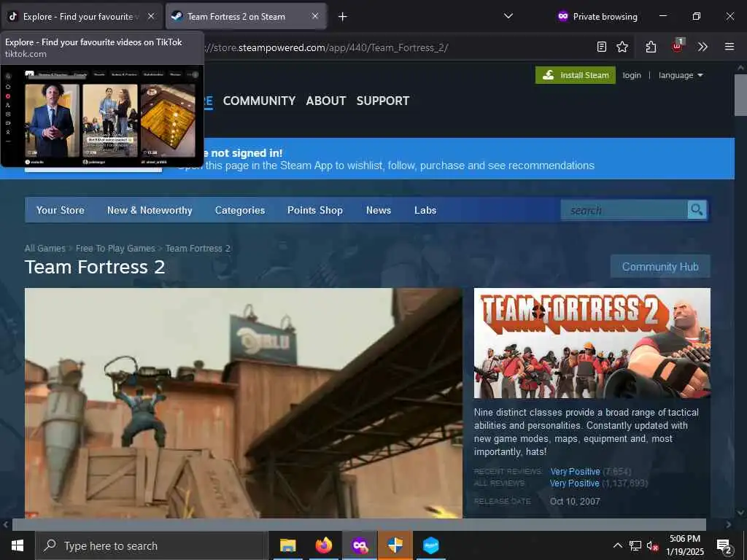This screenshot has width=747, height=560.
Task: Expand more tools overflow chevron
Action: [703, 47]
